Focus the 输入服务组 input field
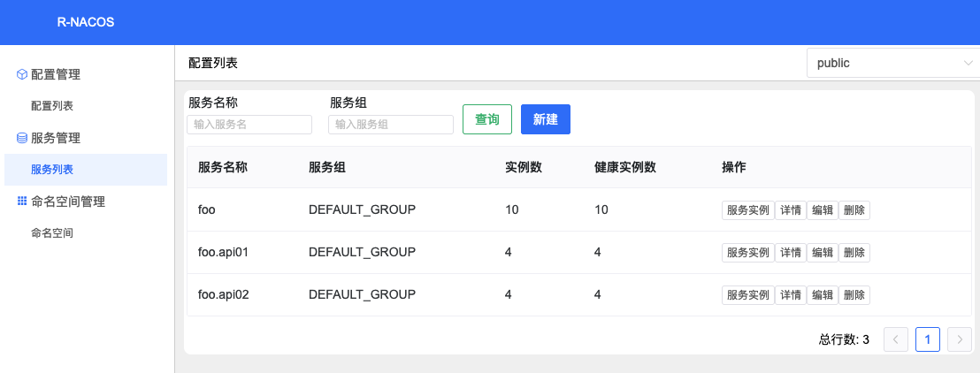 (391, 125)
